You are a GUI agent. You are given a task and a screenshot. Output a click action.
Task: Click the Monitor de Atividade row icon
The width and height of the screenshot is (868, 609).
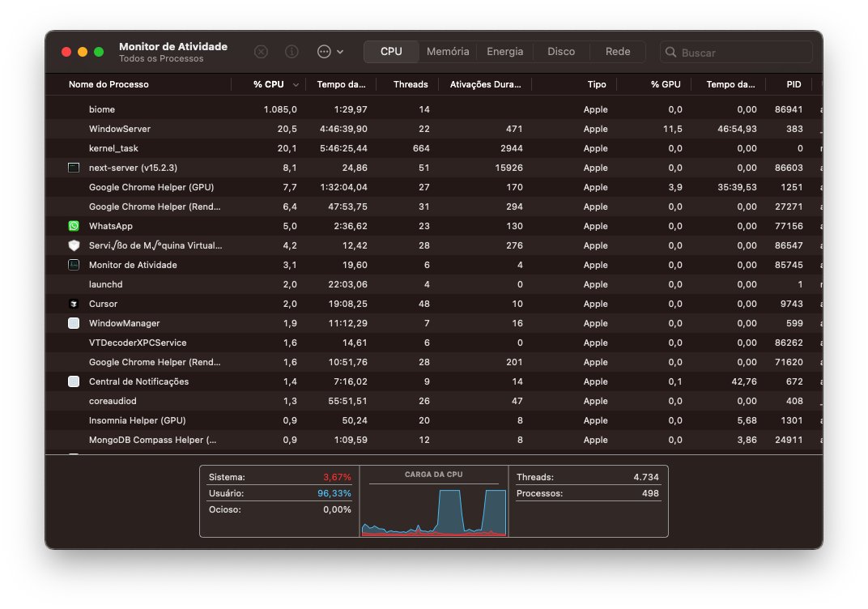coord(74,265)
